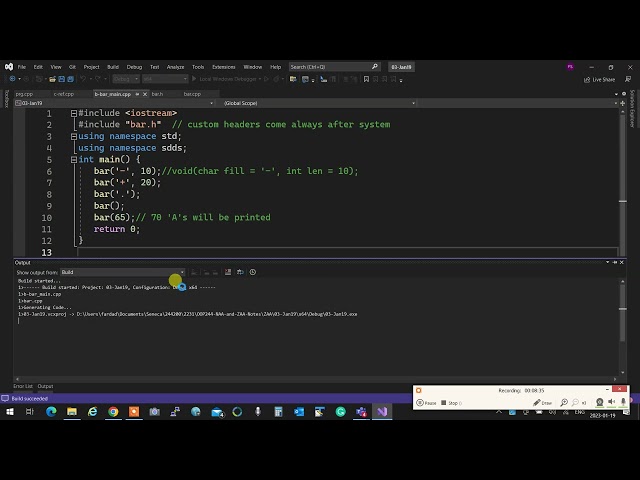Click the Visual Studio icon in taskbar

(382, 411)
